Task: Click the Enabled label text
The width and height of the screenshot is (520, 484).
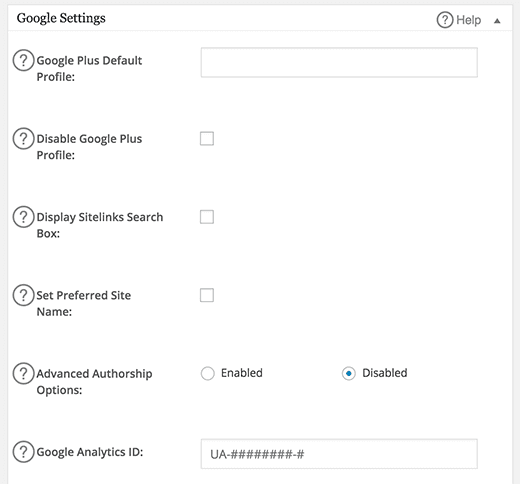Action: [x=242, y=373]
